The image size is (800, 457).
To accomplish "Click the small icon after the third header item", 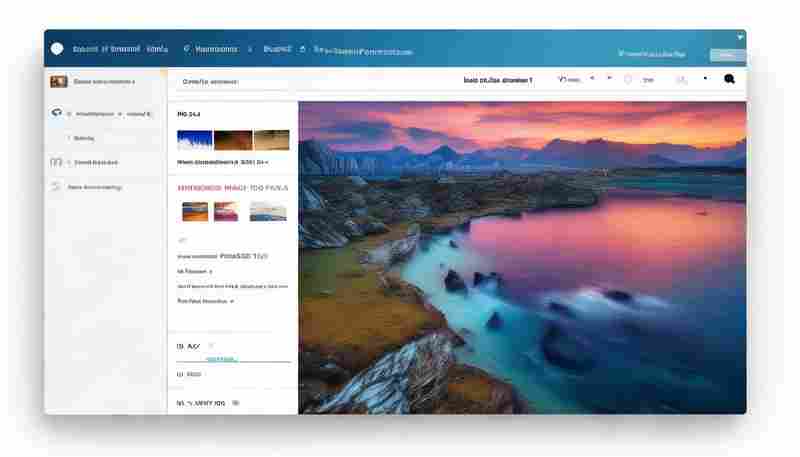I will pyautogui.click(x=303, y=49).
